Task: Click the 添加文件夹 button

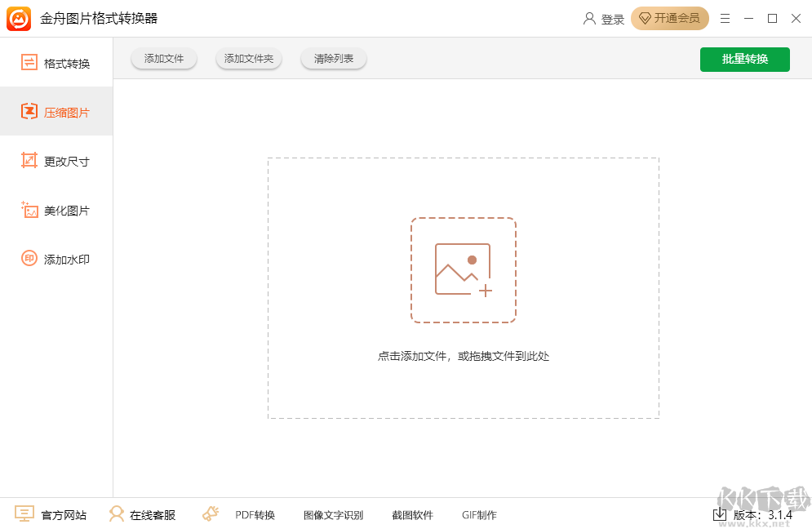Action: point(248,58)
